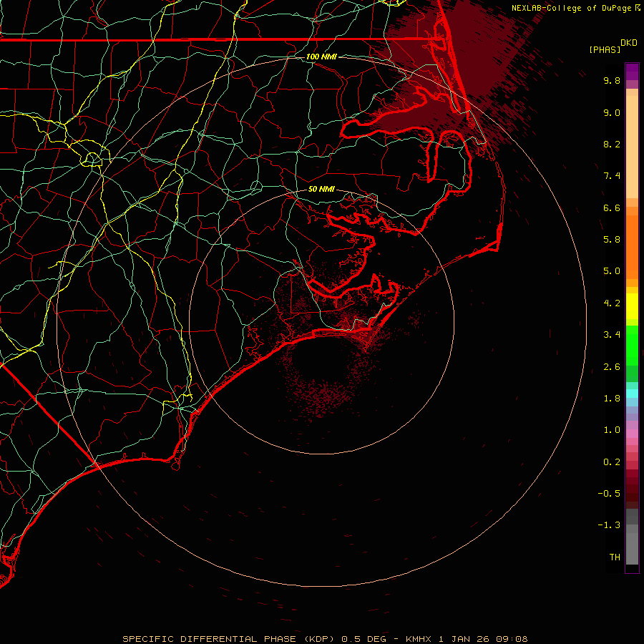
Task: Click the 1.8 value on the scale
Action: [612, 399]
